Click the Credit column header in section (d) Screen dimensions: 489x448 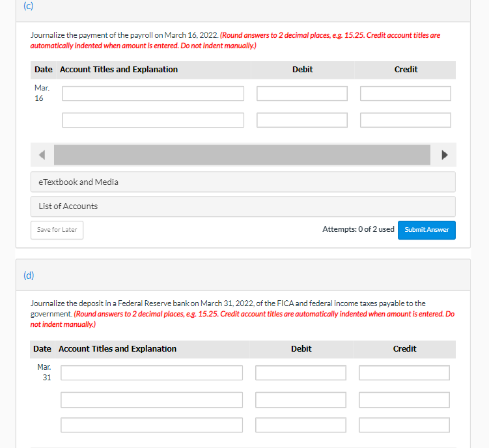pyautogui.click(x=404, y=349)
